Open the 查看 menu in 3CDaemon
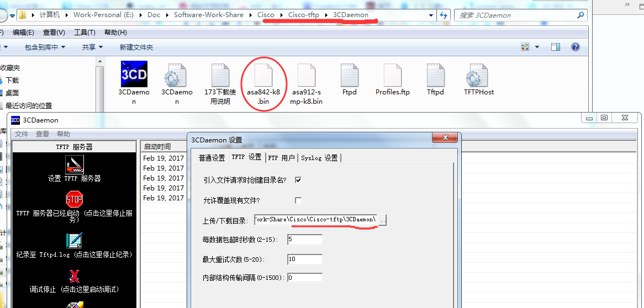The height and width of the screenshot is (308, 644). coord(43,134)
